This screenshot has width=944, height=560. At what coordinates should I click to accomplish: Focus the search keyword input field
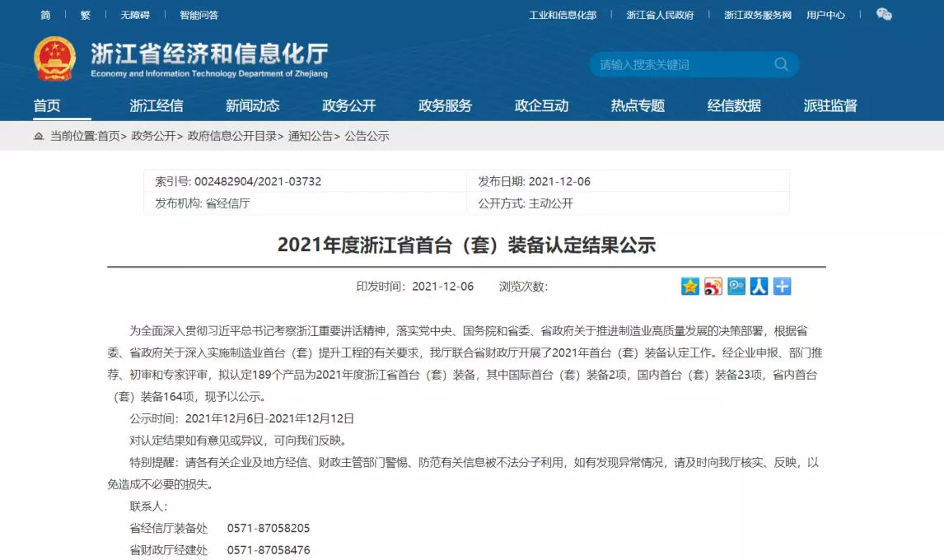(x=680, y=64)
